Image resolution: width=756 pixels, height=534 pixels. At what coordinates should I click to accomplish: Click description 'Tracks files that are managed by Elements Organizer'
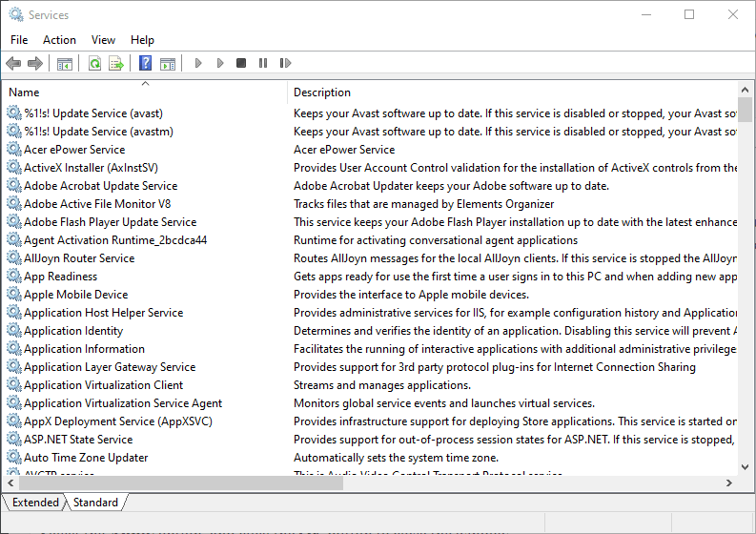(424, 203)
